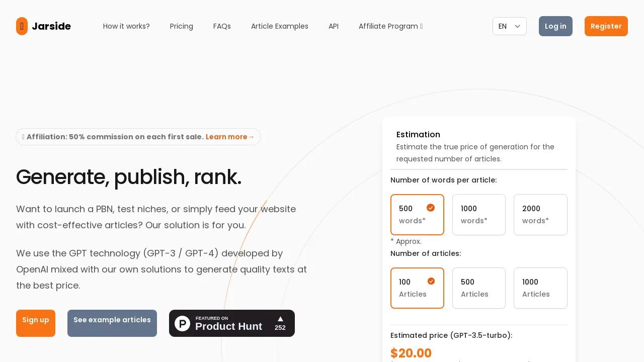Click See example articles button
644x362 pixels.
(112, 323)
